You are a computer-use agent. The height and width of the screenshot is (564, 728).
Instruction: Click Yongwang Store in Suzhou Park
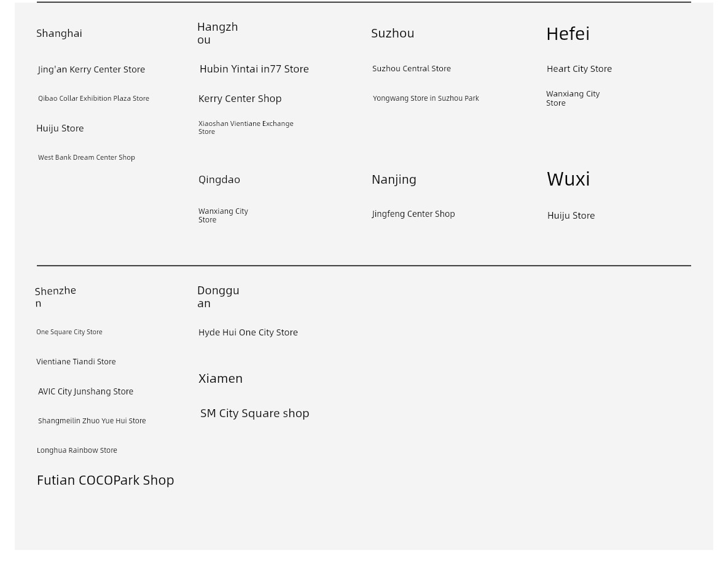426,98
